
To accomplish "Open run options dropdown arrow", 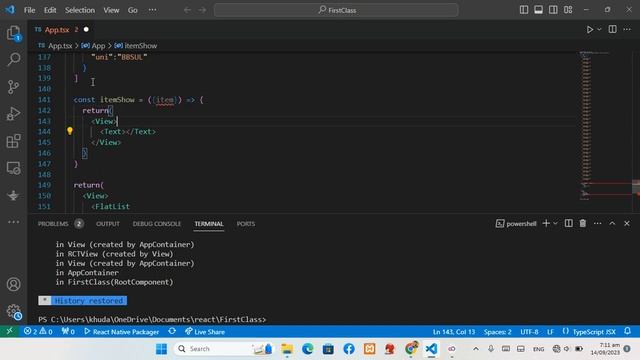I will (599, 29).
